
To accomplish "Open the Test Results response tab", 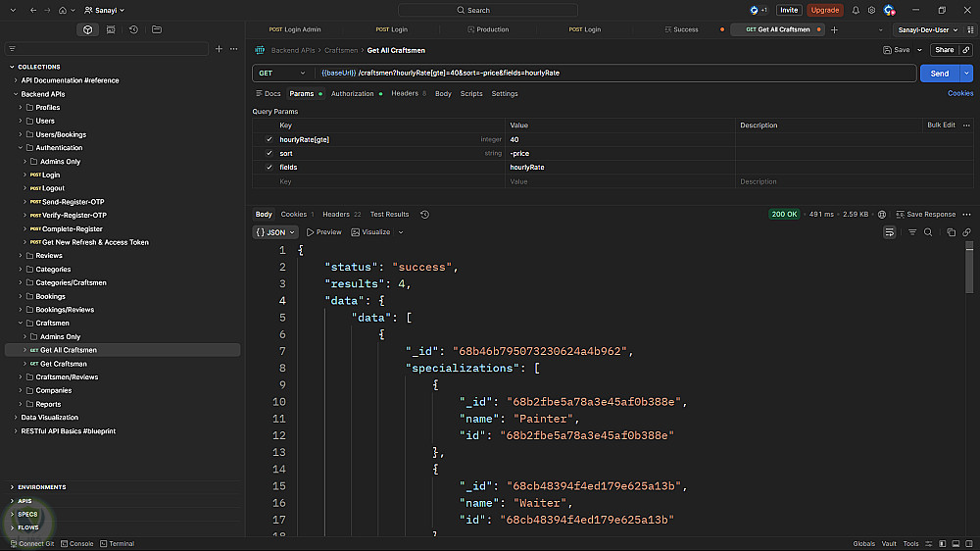I will point(389,215).
